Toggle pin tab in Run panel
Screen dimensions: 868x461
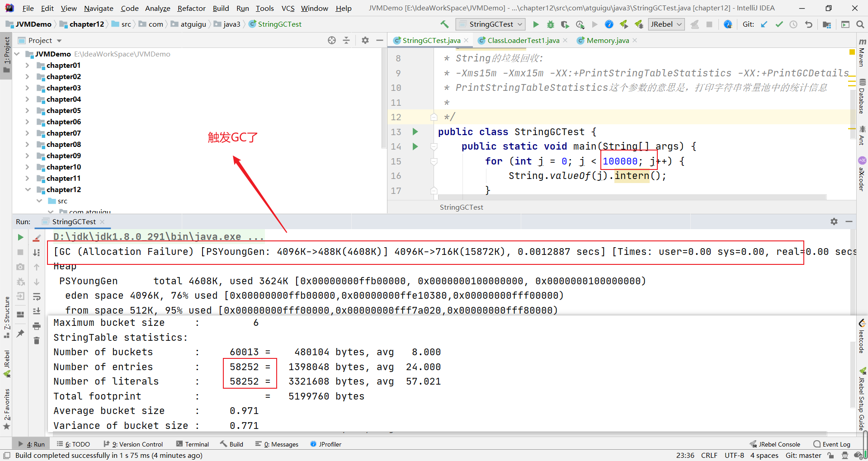tap(20, 333)
